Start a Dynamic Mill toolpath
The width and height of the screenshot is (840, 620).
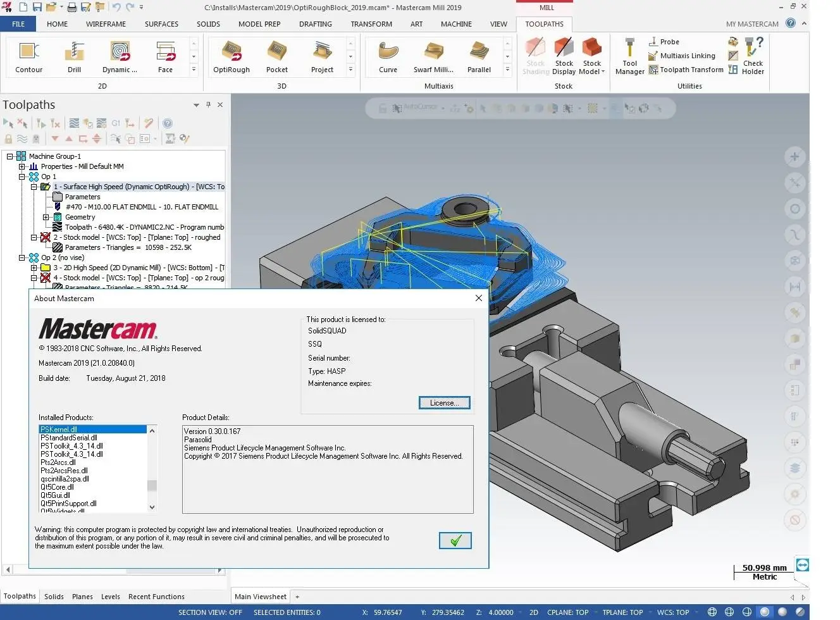coord(120,57)
